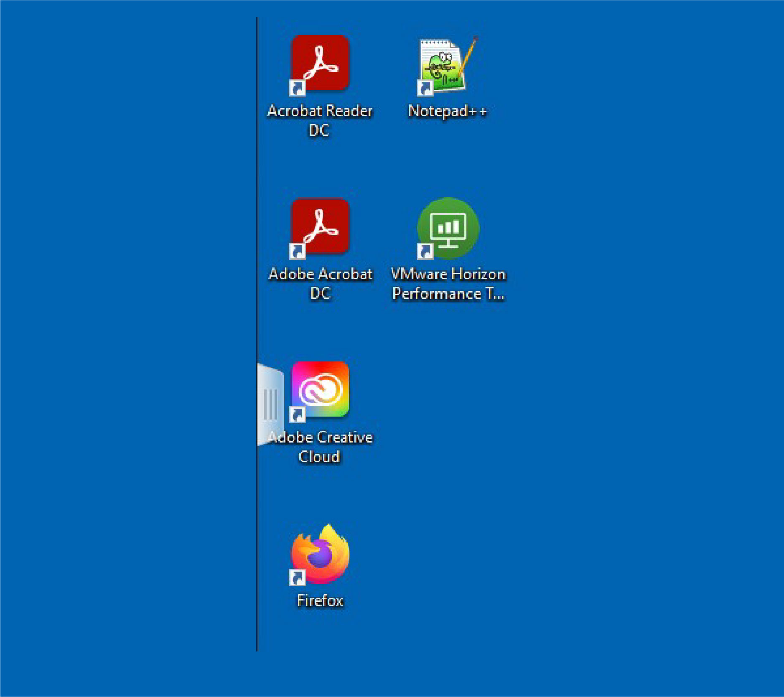Click the "Acrobat Reader DC" label text
The height and width of the screenshot is (697, 784).
[320, 120]
